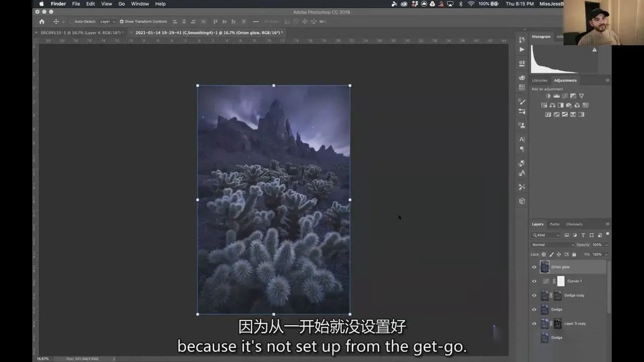Hide the Orton glow layer

pyautogui.click(x=534, y=267)
